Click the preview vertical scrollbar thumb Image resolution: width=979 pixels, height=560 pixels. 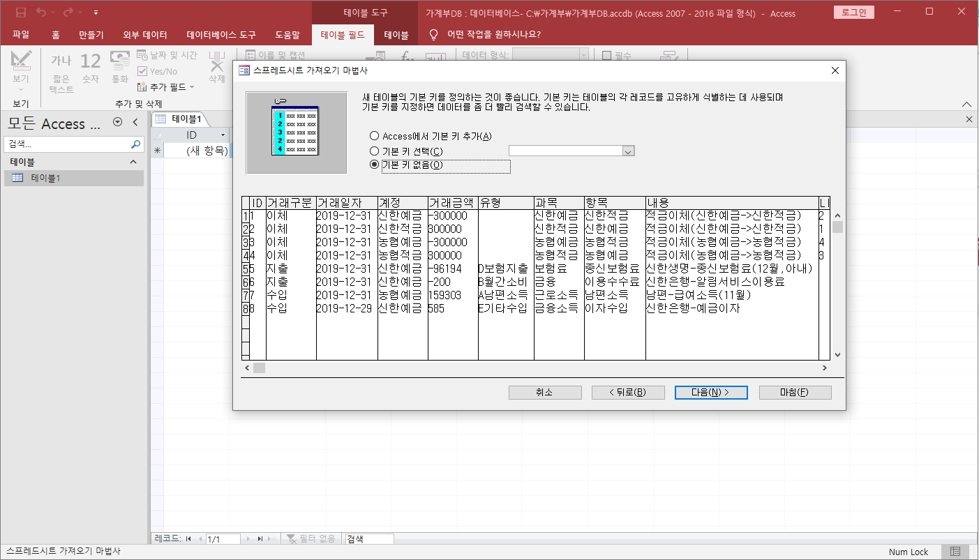click(837, 227)
